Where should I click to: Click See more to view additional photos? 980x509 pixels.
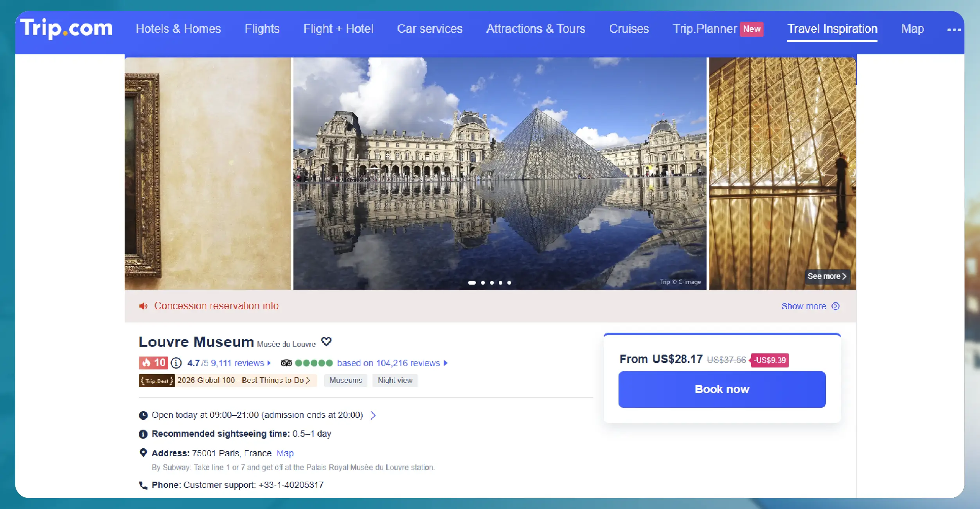[x=827, y=276]
